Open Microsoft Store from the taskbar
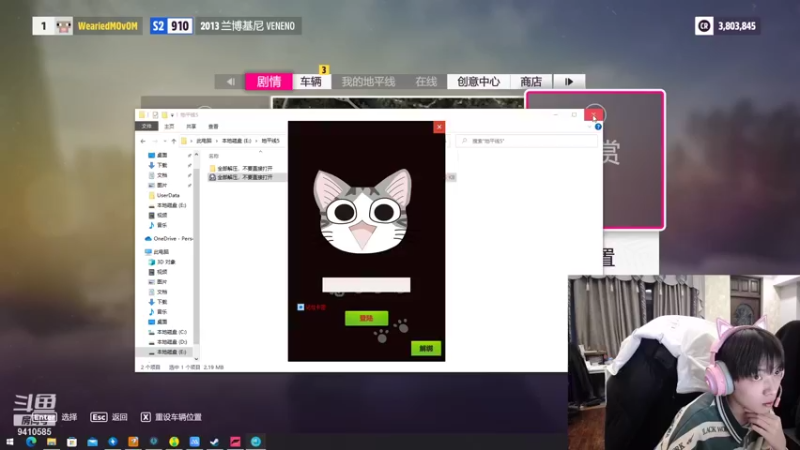The image size is (800, 450). pyautogui.click(x=72, y=442)
